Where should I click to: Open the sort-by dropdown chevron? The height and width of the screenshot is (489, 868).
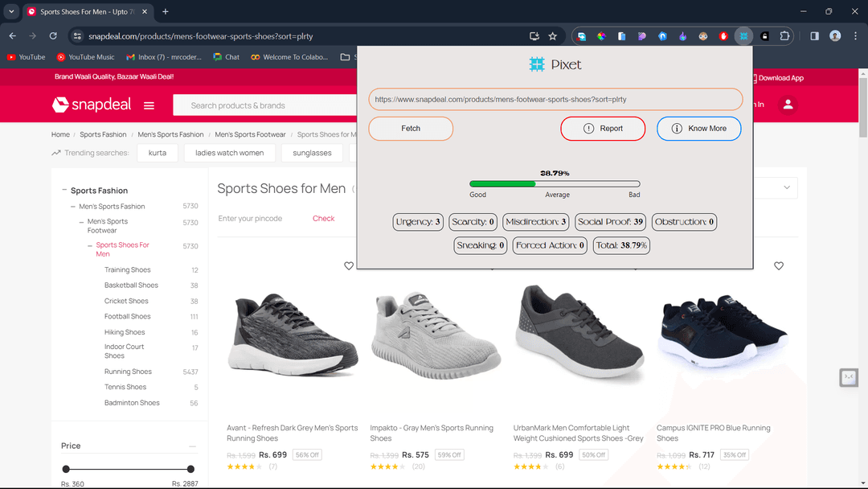pos(787,187)
